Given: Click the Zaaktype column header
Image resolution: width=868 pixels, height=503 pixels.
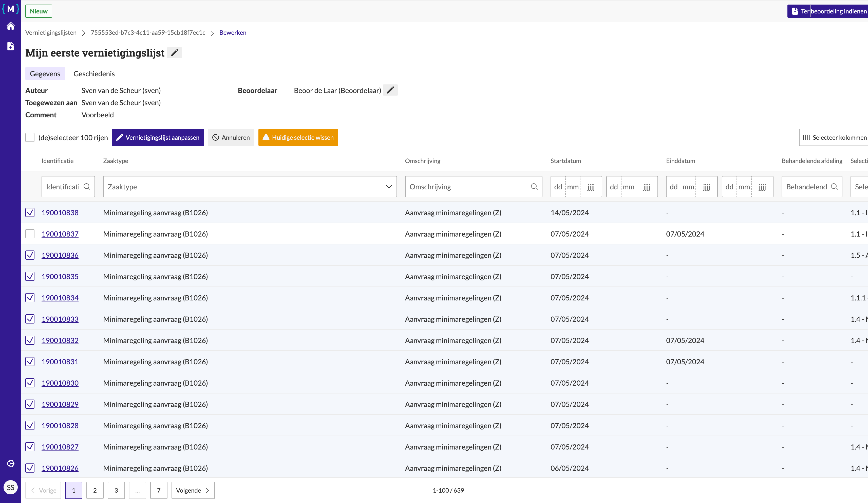Looking at the screenshot, I should [116, 161].
